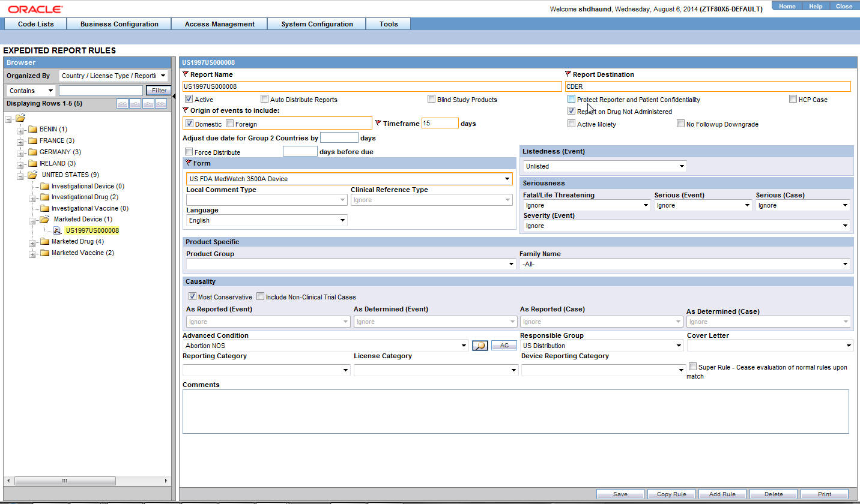Click the root folder icon in Browser tree
This screenshot has height=504, width=860.
pyautogui.click(x=20, y=118)
